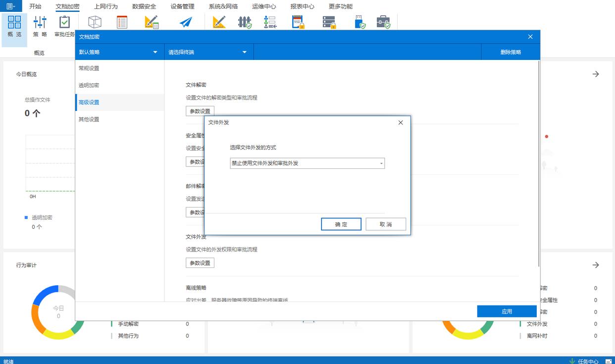Click the SSD with padlock icon
The width and height of the screenshot is (615, 364).
click(x=298, y=22)
